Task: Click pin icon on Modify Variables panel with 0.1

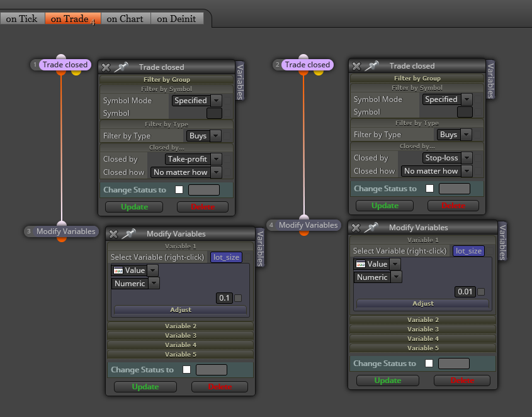Action: tap(128, 233)
